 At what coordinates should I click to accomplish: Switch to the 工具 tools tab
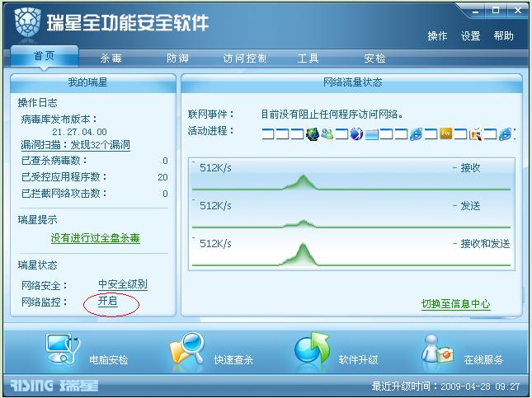point(308,59)
